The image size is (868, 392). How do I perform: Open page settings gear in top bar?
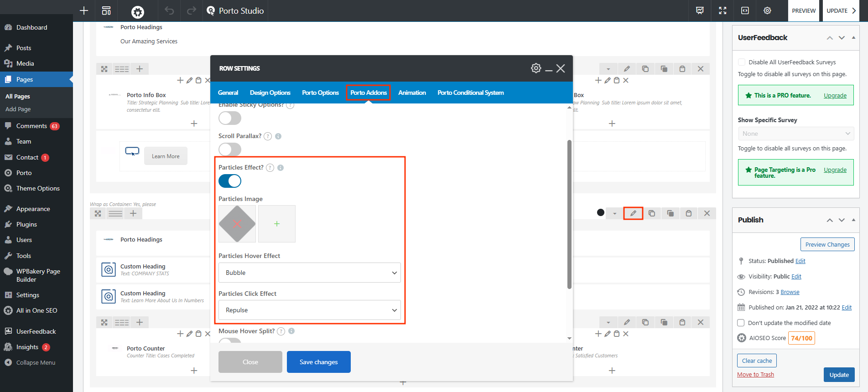click(x=767, y=10)
